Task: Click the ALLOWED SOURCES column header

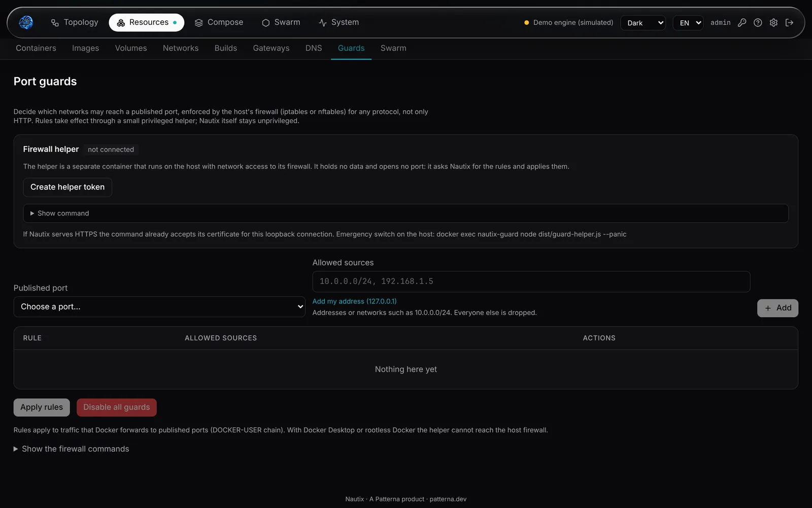Action: tap(221, 338)
